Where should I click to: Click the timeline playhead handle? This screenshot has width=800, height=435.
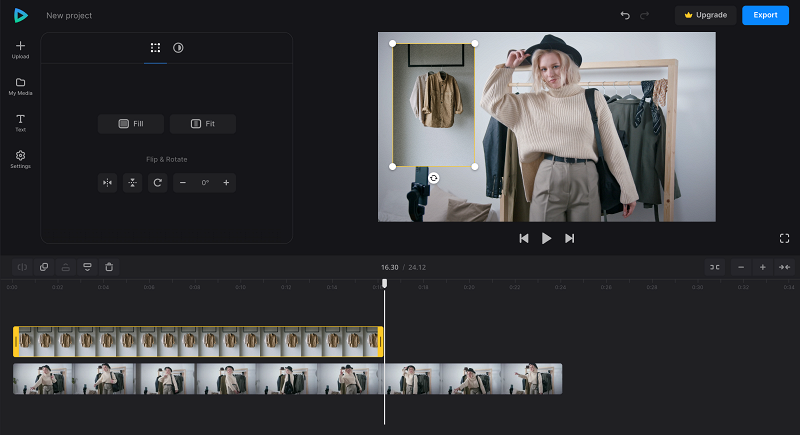click(385, 283)
